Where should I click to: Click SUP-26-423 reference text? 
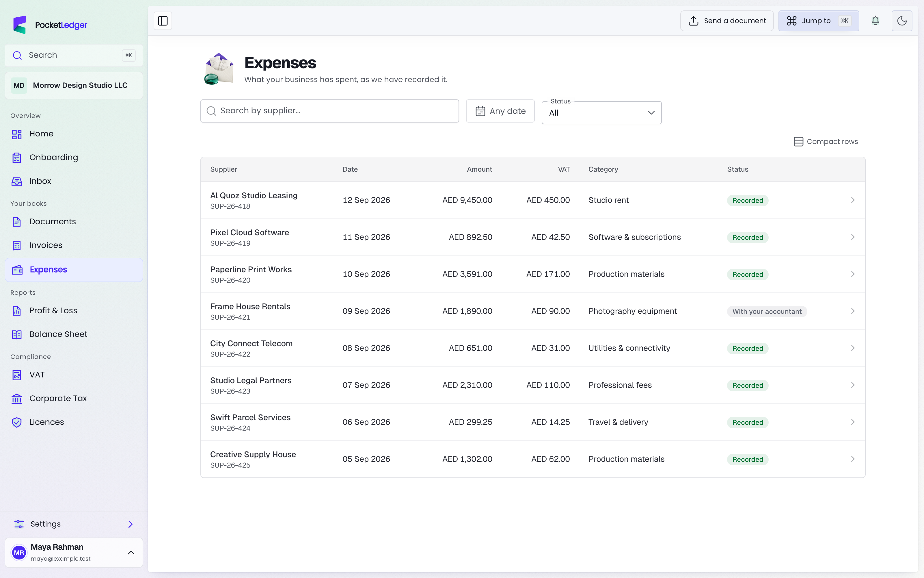[230, 391]
